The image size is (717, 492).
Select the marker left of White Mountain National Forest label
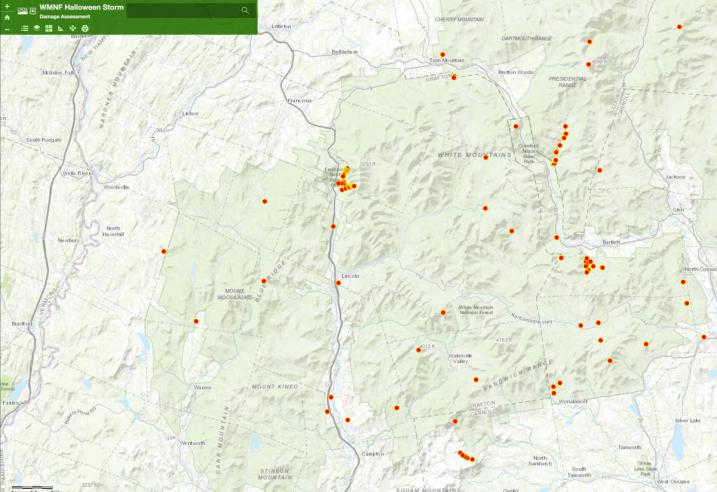tap(443, 313)
